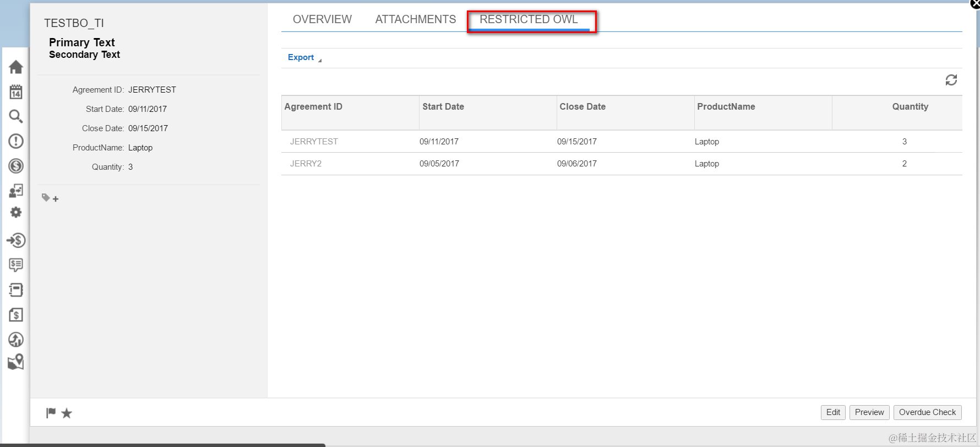Sort by ProductName column header
The width and height of the screenshot is (980, 447).
[x=763, y=113]
